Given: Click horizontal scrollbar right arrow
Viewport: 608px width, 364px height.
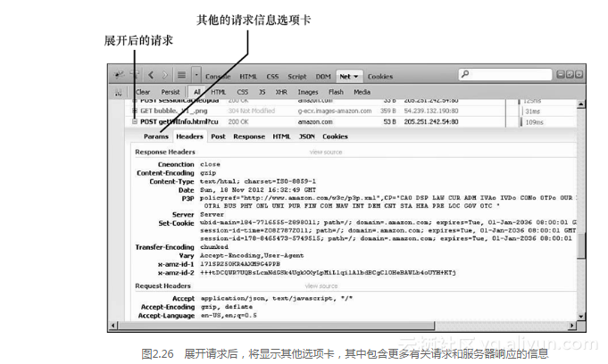Looking at the screenshot, I should (x=572, y=326).
